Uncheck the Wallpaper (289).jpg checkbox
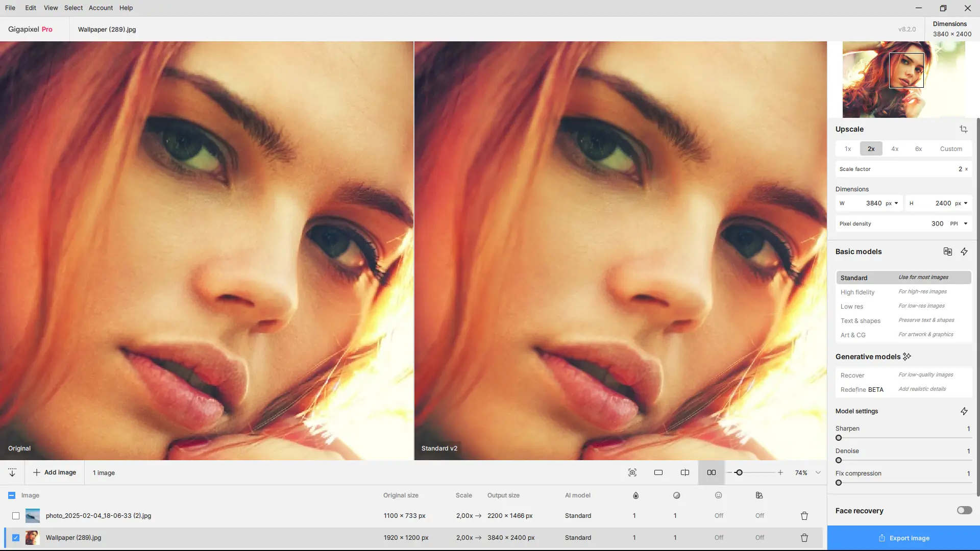The height and width of the screenshot is (551, 980). click(16, 538)
